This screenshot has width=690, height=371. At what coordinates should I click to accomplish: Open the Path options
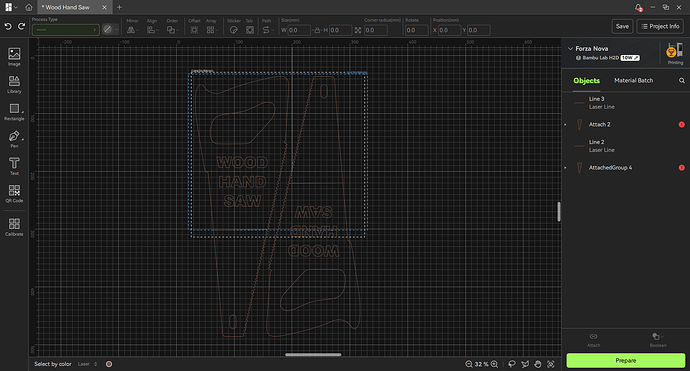point(268,30)
